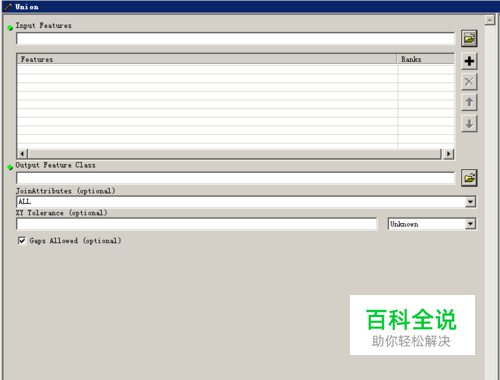Click the Features column header

[207, 59]
